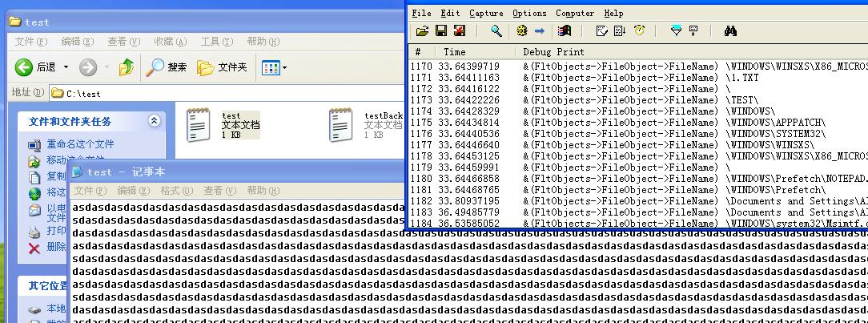The image size is (868, 323).
Task: Open Explorer's 编辑(E) menu
Action: 78,42
